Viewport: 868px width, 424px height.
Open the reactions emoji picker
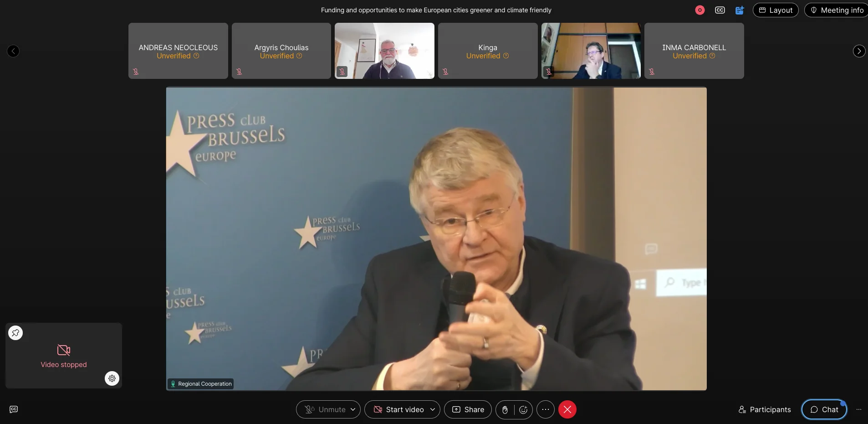523,409
